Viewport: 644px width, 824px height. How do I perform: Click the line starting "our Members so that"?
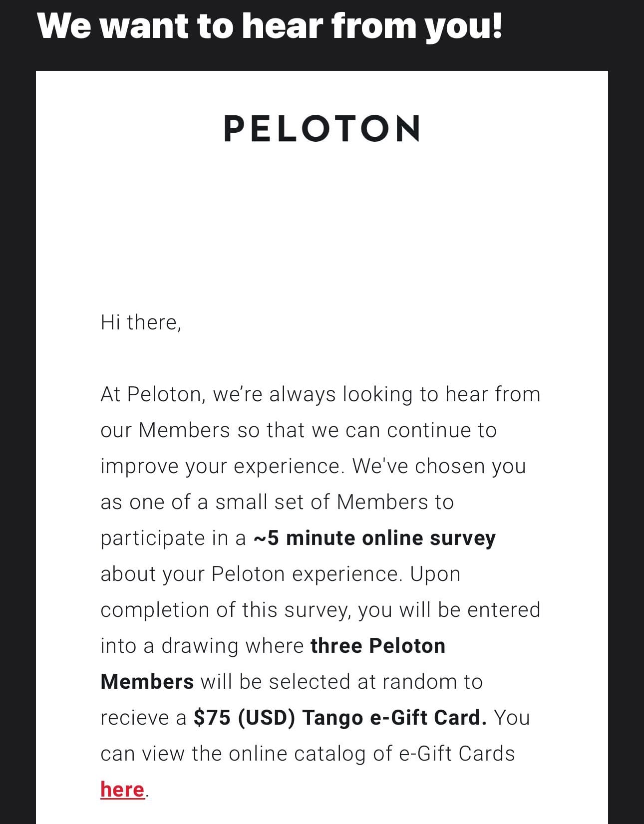click(299, 430)
